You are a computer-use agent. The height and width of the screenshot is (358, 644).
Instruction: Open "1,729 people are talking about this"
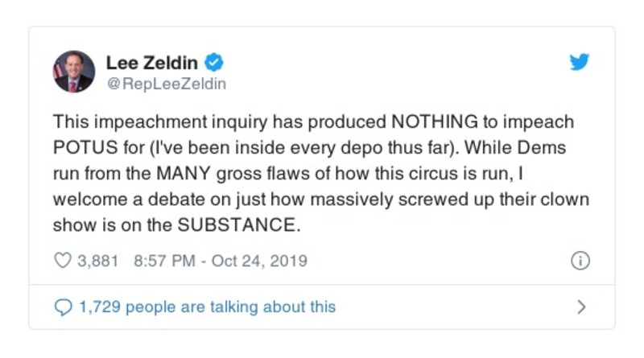[207, 307]
